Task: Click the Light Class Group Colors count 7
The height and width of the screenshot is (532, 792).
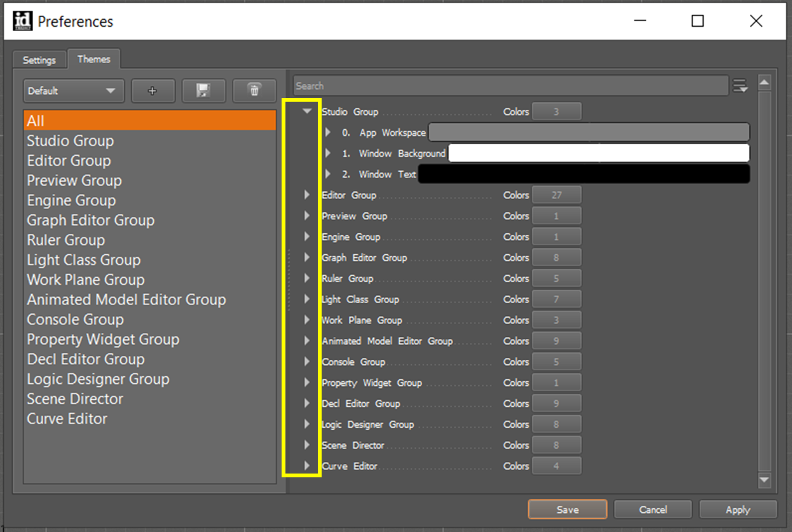Action: click(556, 299)
